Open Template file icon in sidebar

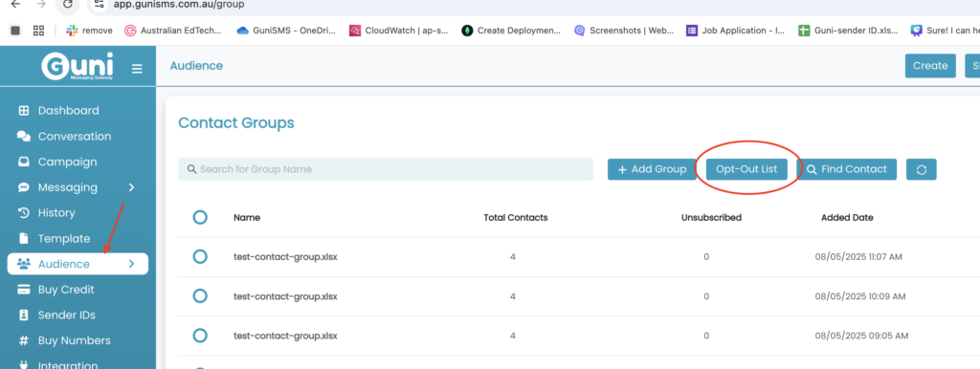[x=24, y=238]
